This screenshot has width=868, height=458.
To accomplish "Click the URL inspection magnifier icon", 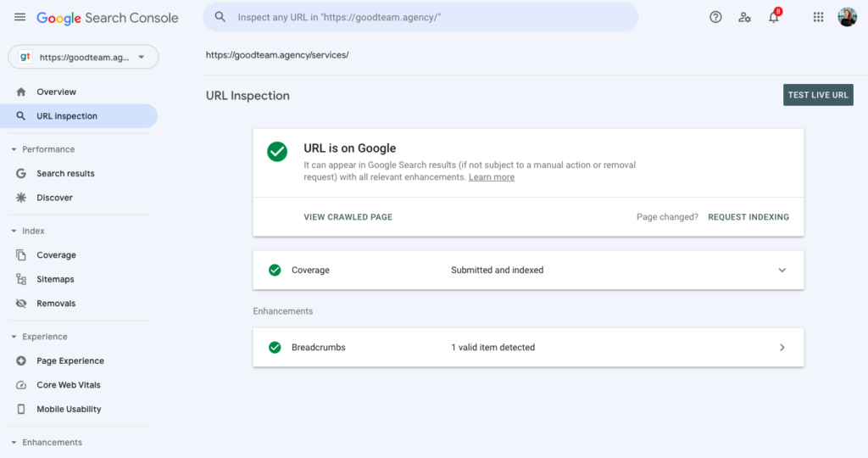I will click(x=21, y=115).
